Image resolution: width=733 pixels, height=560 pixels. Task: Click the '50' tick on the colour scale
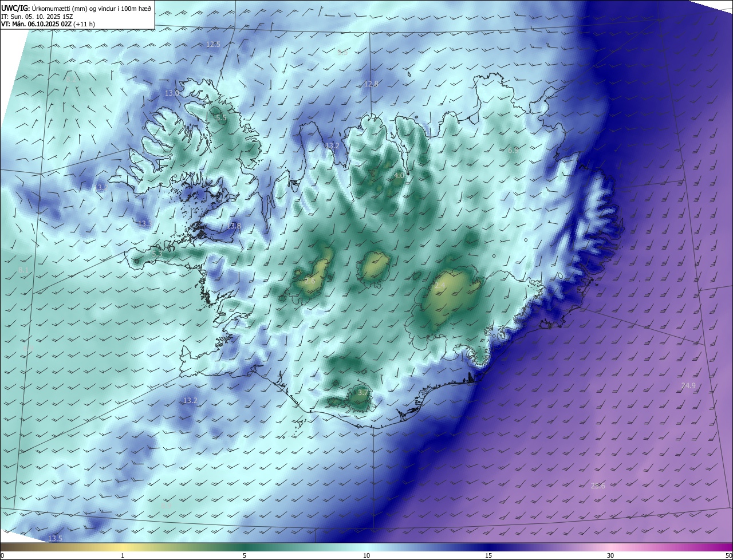(728, 555)
